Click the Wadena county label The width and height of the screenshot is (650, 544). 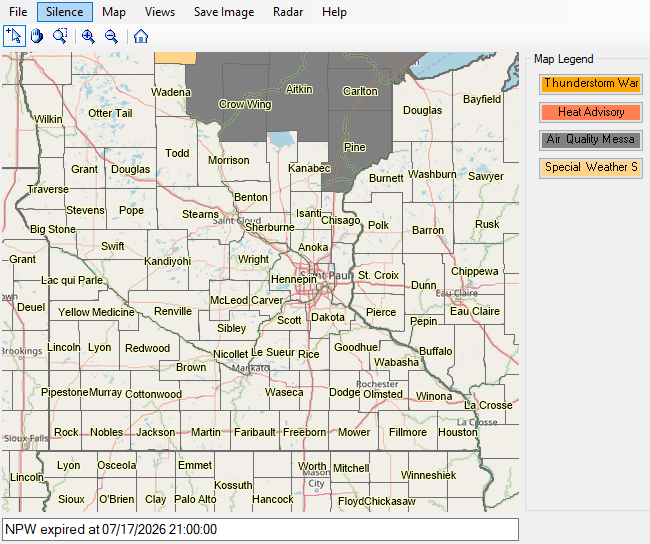click(x=171, y=92)
